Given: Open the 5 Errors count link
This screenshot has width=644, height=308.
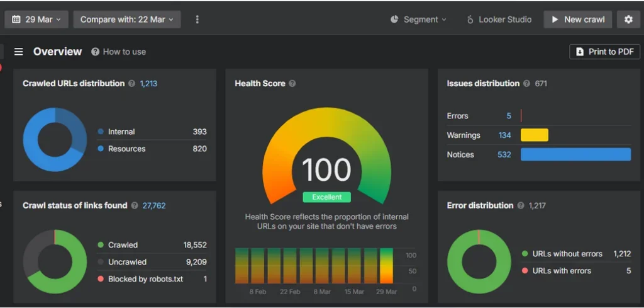Looking at the screenshot, I should pyautogui.click(x=509, y=116).
